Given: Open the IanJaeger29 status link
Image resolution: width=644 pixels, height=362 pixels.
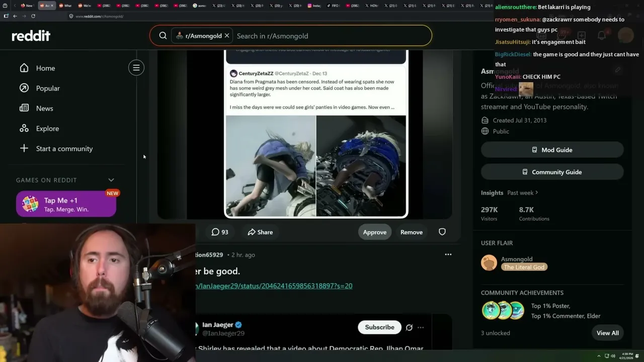Looking at the screenshot, I should [274, 286].
